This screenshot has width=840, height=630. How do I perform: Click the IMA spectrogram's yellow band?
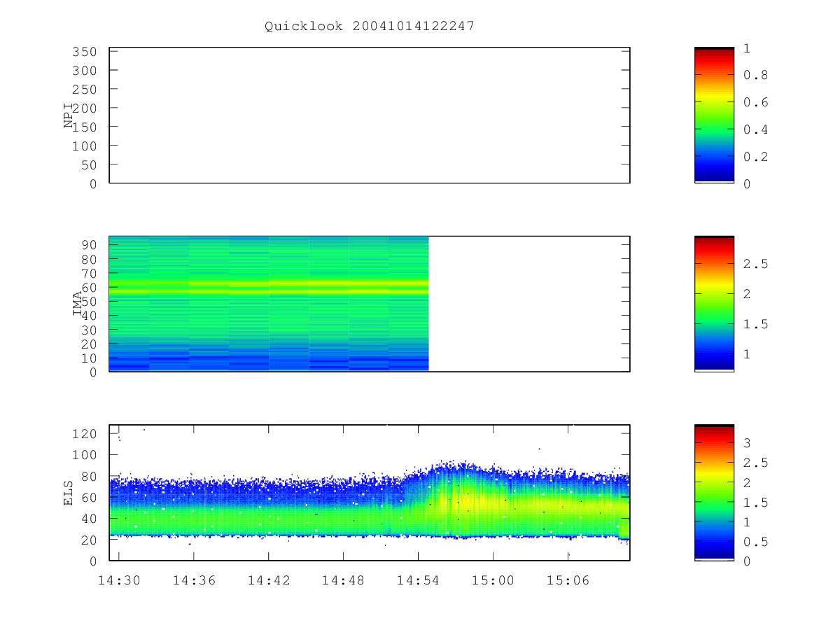pyautogui.click(x=269, y=287)
